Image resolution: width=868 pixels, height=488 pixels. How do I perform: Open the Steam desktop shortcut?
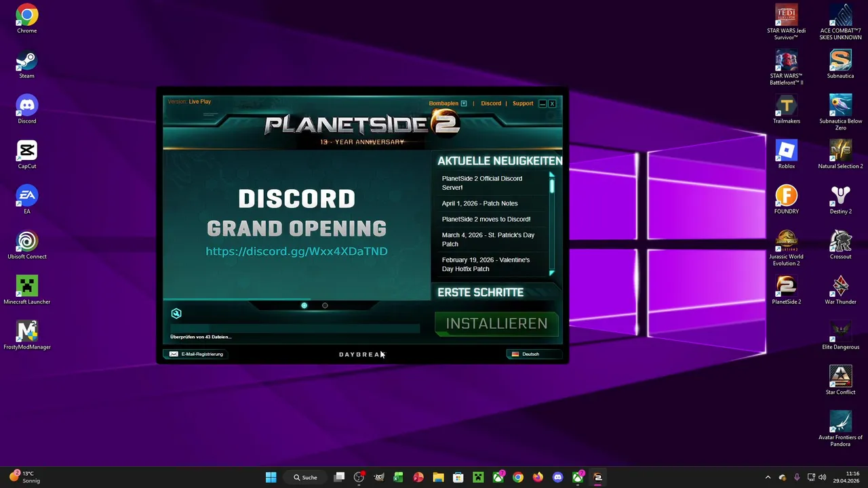(x=27, y=64)
